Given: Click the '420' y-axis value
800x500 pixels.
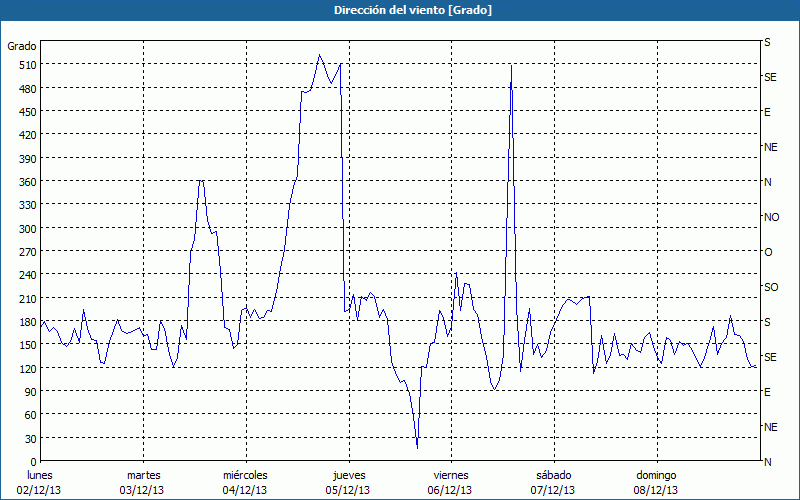Looking at the screenshot, I should [x=28, y=136].
